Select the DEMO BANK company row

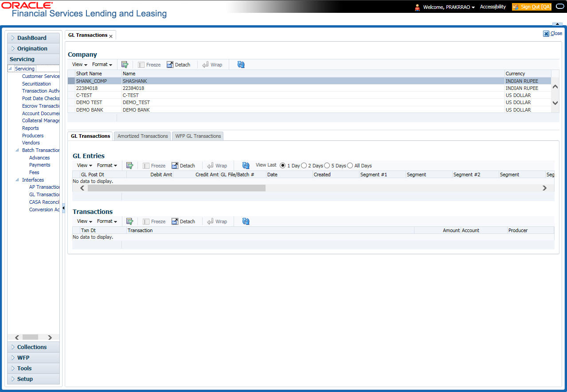tap(309, 110)
